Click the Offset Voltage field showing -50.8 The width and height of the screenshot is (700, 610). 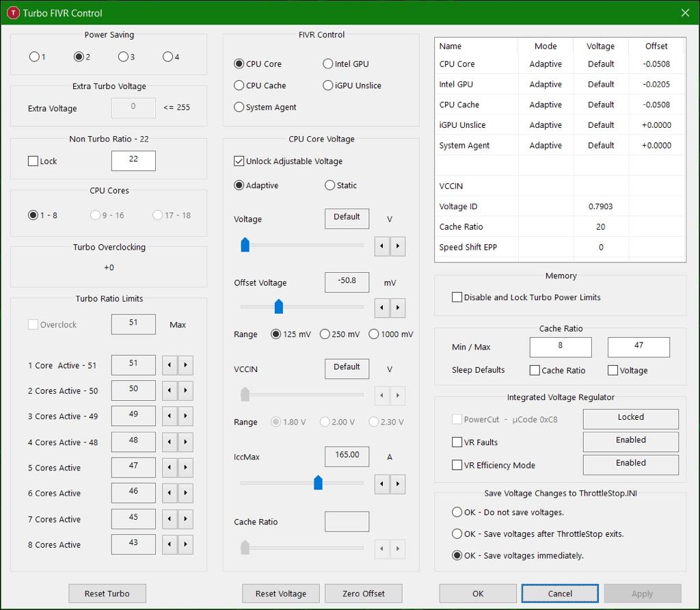[347, 282]
